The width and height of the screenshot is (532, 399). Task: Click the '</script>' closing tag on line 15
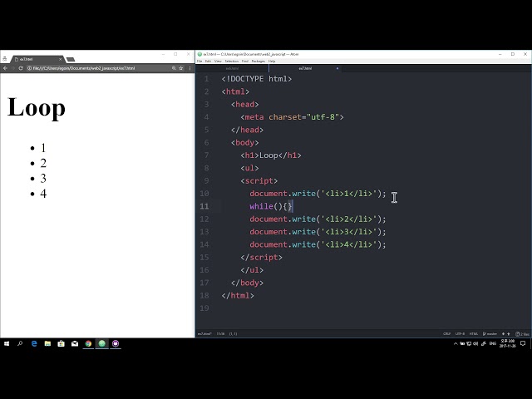click(261, 258)
